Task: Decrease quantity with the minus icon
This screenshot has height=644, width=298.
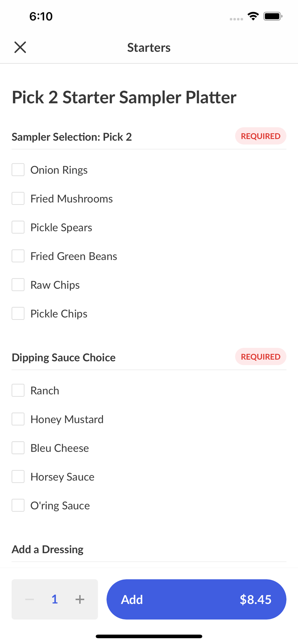Action: tap(30, 599)
